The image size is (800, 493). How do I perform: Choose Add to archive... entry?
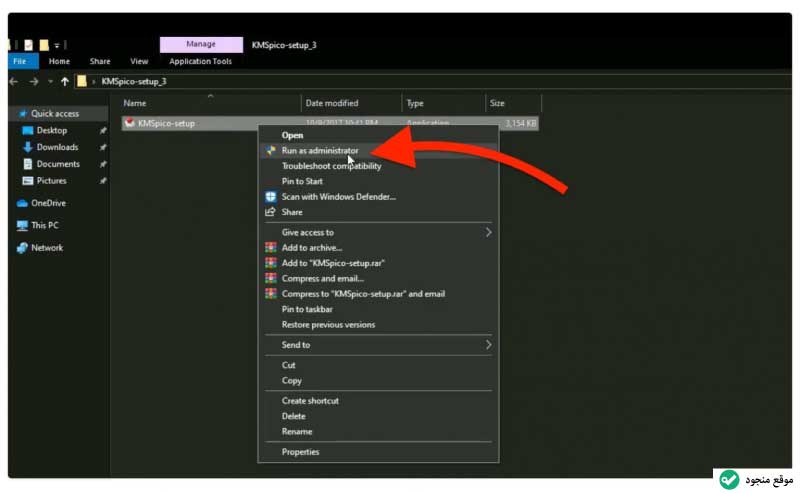tap(312, 248)
